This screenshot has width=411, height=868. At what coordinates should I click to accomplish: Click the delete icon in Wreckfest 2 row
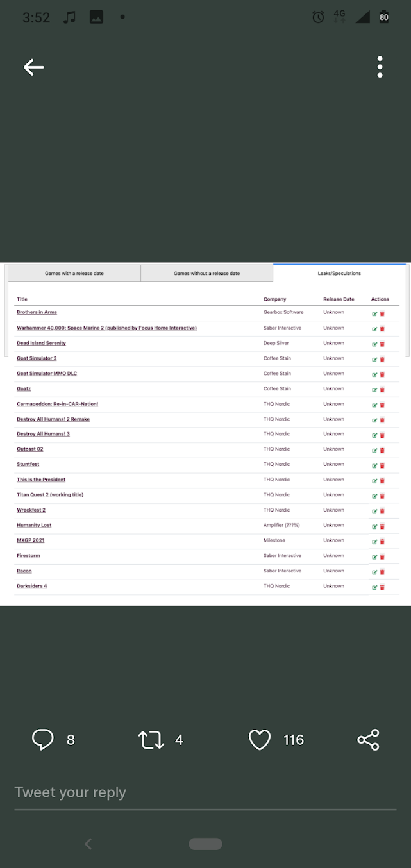382,512
